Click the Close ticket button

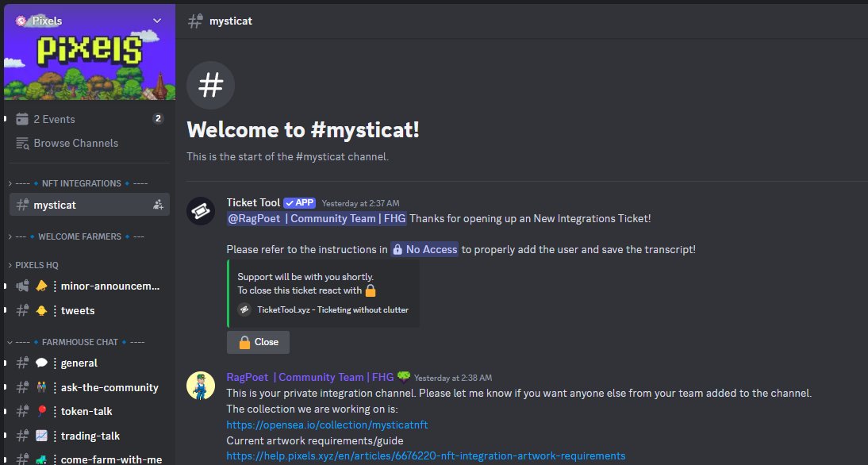[258, 342]
